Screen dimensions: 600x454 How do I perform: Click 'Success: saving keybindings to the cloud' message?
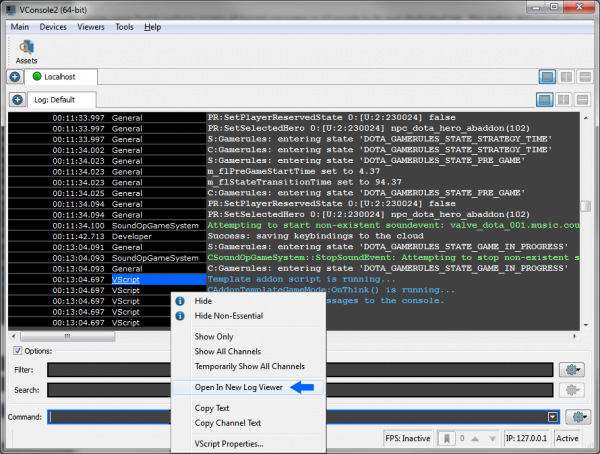(315, 236)
